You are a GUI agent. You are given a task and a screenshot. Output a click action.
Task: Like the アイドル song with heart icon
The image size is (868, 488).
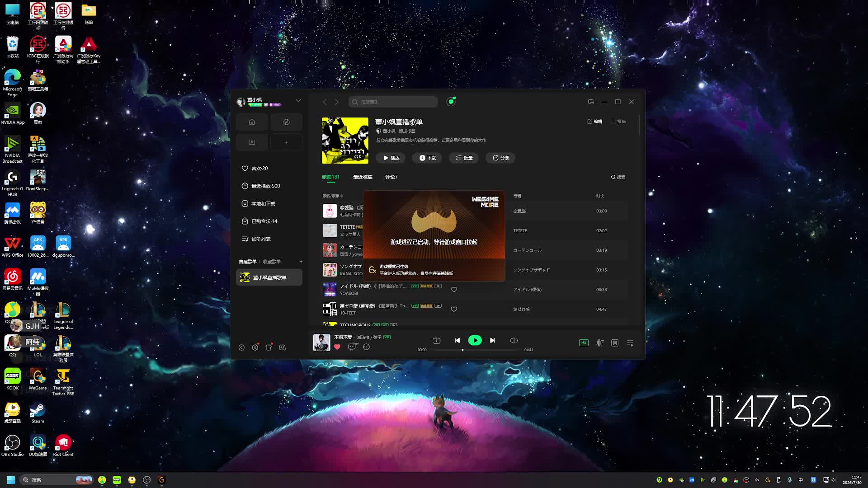(x=454, y=290)
